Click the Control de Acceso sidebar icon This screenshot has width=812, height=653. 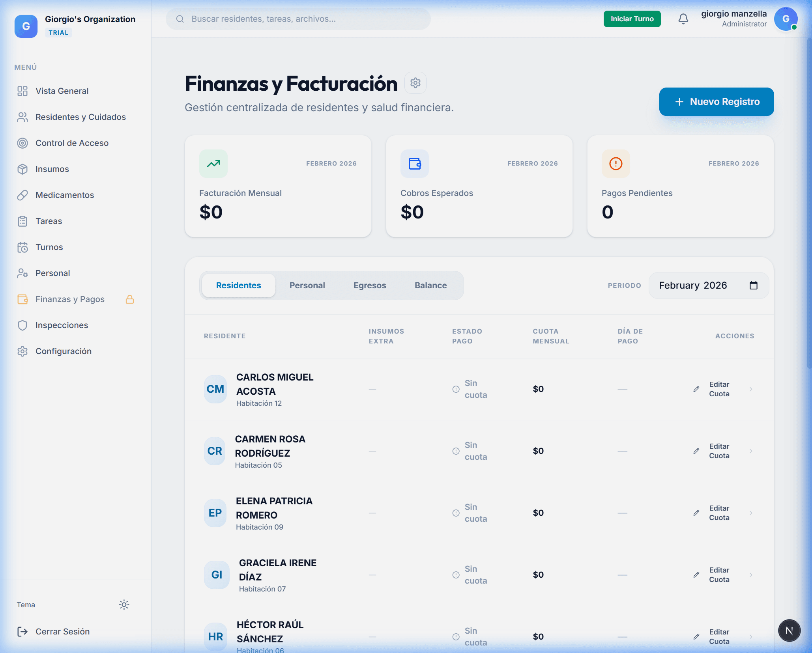(x=23, y=143)
